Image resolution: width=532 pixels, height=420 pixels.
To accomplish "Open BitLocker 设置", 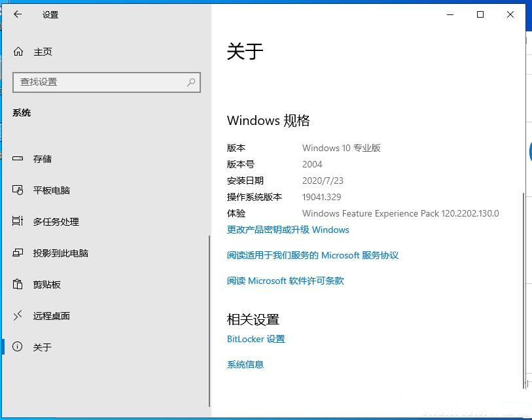I will click(x=256, y=339).
